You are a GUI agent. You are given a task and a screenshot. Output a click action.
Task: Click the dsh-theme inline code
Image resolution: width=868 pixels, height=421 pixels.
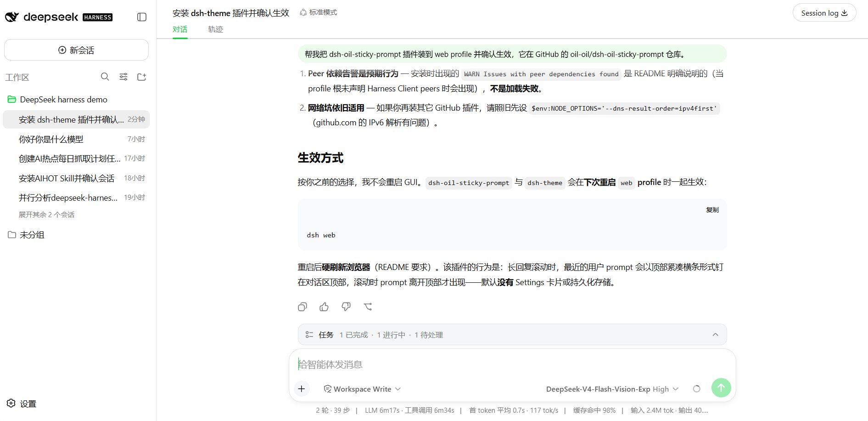coord(545,183)
